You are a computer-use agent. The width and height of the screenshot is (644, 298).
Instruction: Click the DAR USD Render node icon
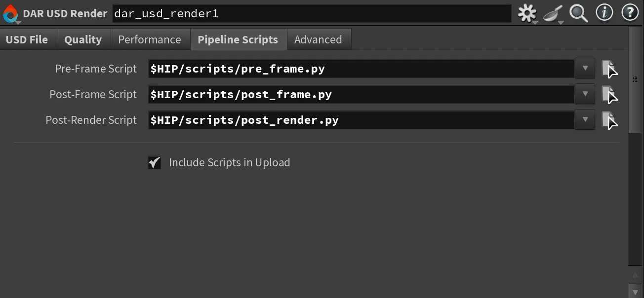coord(10,13)
